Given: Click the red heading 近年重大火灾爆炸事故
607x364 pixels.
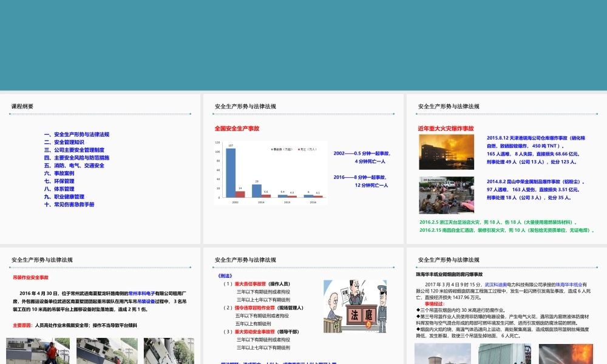Looking at the screenshot, I should [x=446, y=129].
